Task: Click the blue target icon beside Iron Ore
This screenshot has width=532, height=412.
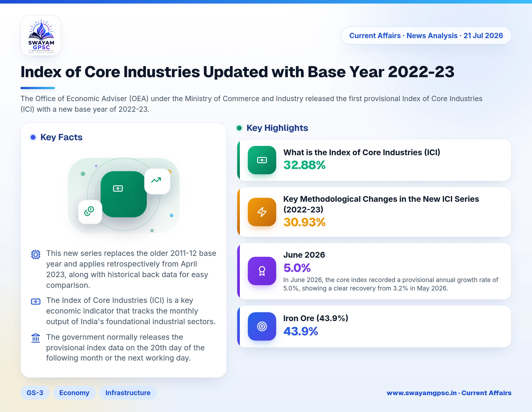Action: (262, 326)
